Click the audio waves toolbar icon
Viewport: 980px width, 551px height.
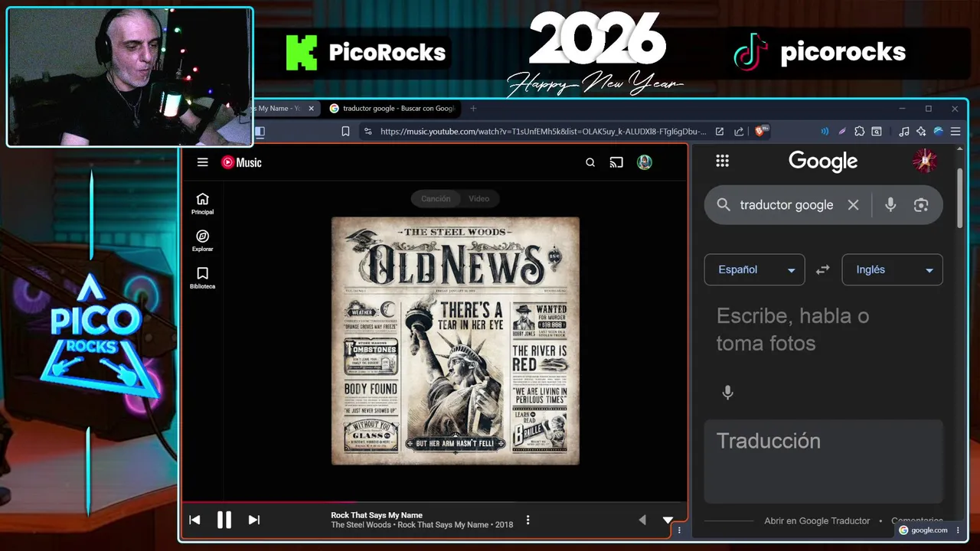825,132
